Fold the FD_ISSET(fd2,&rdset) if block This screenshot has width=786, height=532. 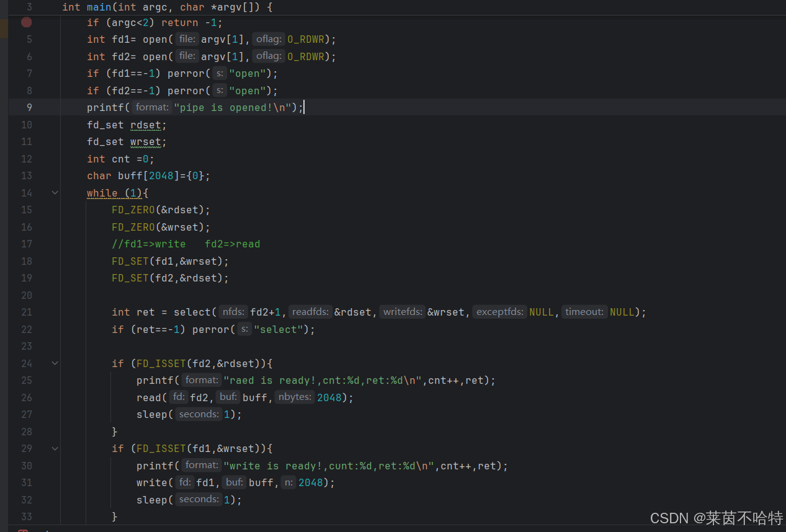(x=55, y=363)
